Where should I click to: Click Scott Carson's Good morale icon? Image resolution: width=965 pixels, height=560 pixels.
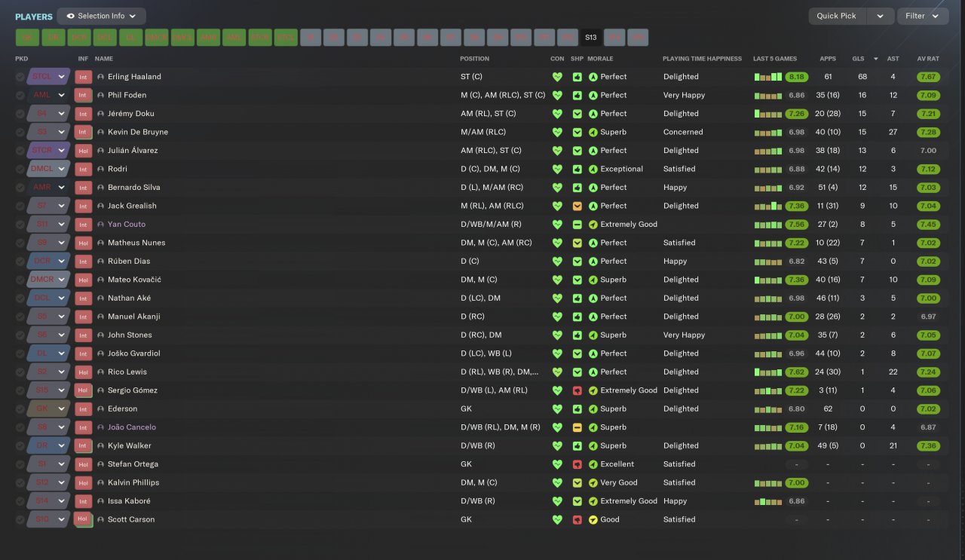click(593, 520)
